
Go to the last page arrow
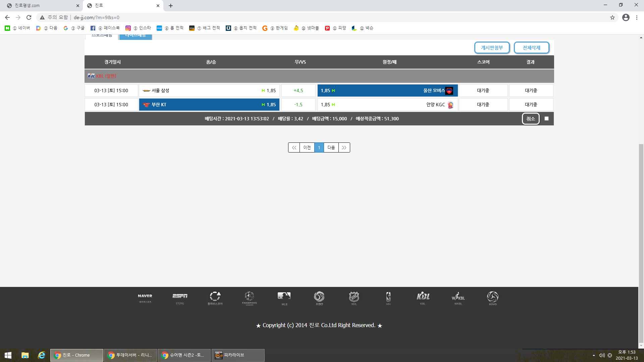(x=344, y=147)
